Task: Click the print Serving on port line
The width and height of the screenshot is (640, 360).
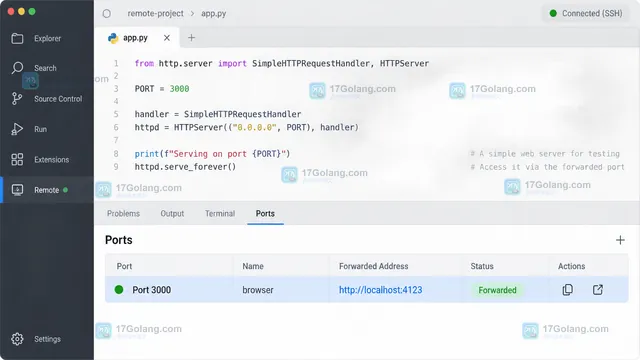Action: [212, 154]
